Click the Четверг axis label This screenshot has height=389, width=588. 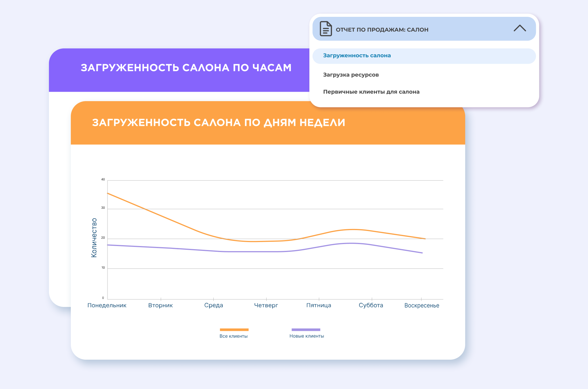[266, 305]
